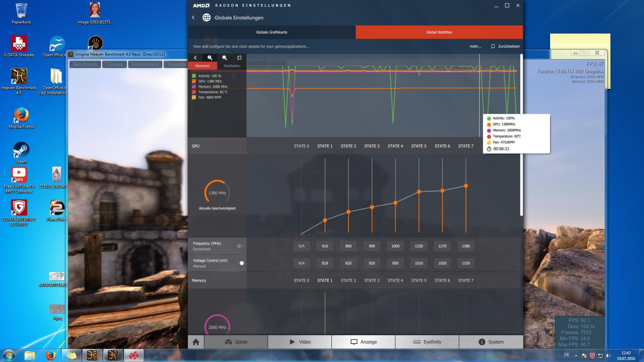Open Windows Explorer from the taskbar
The width and height of the screenshot is (644, 362).
point(30,355)
